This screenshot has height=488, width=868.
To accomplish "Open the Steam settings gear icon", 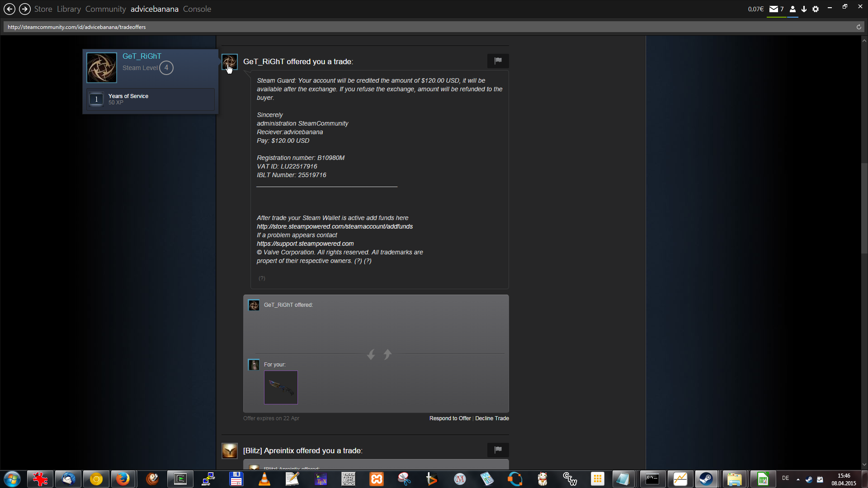I will pos(816,9).
